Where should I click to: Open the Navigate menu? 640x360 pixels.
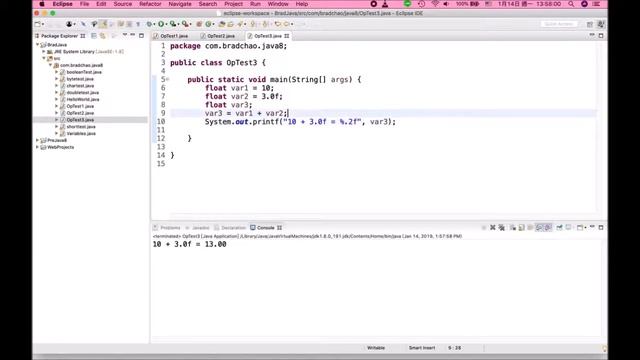[x=180, y=4]
